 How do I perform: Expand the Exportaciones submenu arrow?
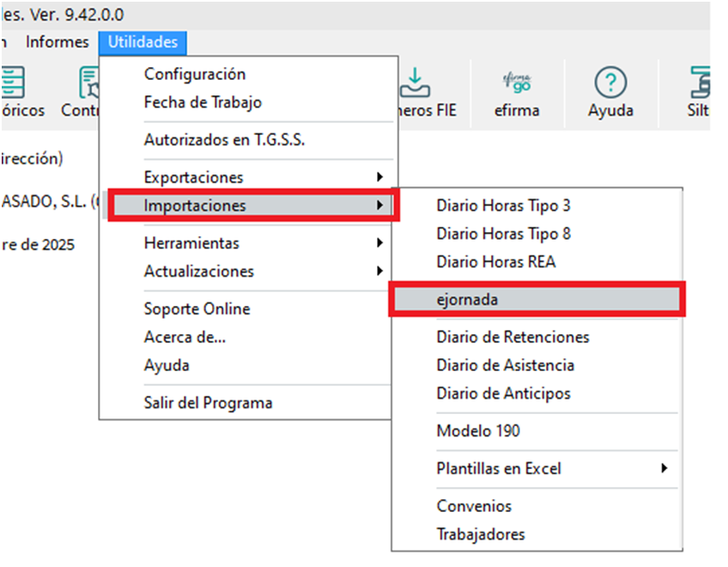379,177
